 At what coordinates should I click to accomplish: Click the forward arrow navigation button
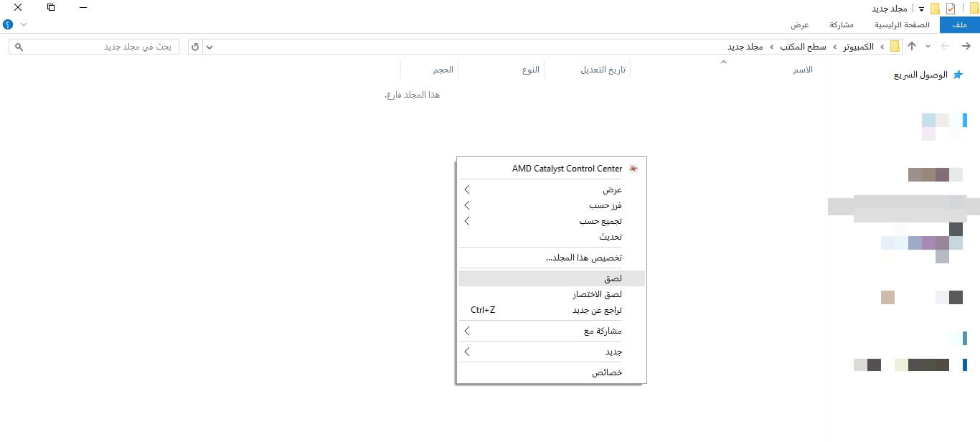(945, 46)
